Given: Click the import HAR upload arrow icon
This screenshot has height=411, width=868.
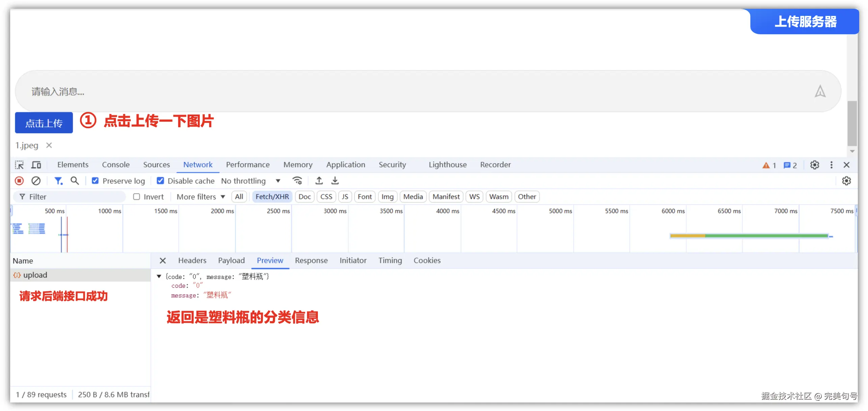Looking at the screenshot, I should point(319,181).
